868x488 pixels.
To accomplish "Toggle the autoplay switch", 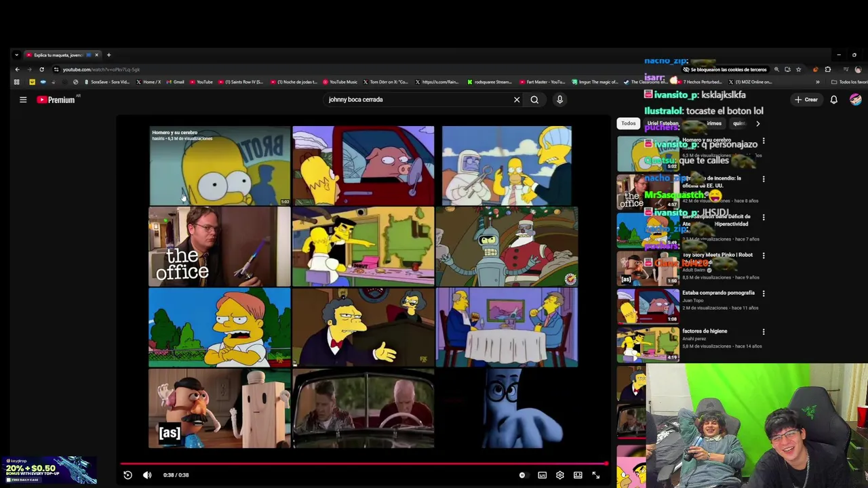I will coord(522,475).
